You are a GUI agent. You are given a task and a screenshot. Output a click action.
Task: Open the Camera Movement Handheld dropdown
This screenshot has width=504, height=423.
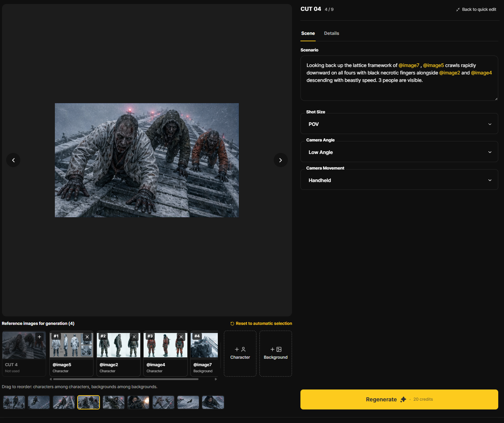click(x=399, y=180)
